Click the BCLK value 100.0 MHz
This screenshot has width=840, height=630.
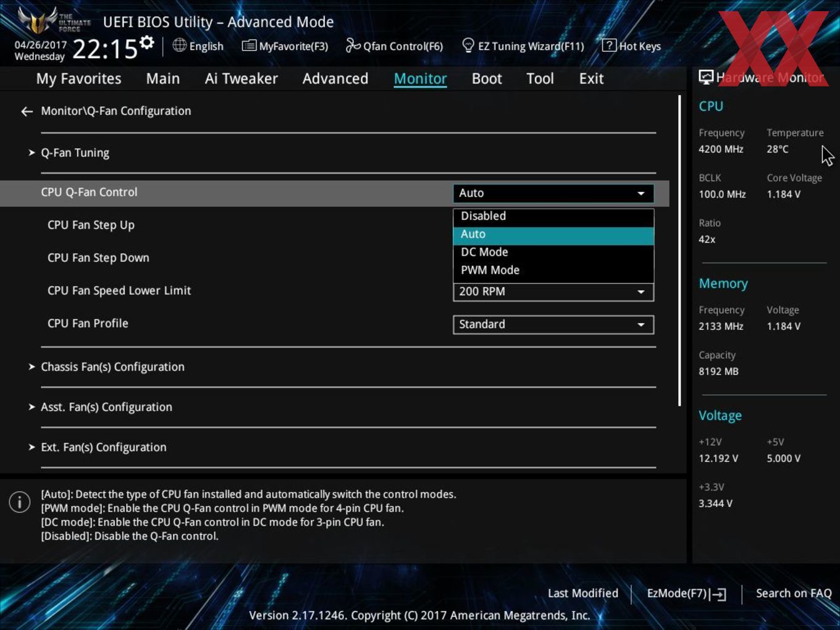pos(722,194)
